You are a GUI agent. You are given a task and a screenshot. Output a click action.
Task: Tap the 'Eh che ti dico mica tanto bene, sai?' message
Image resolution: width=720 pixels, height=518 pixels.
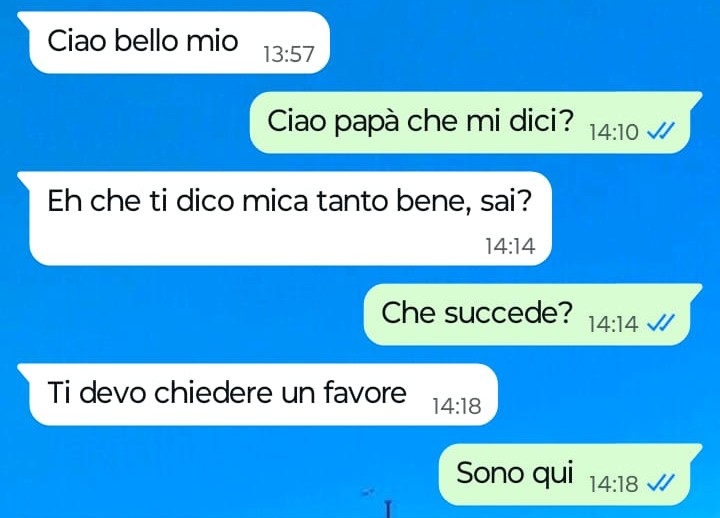[285, 219]
